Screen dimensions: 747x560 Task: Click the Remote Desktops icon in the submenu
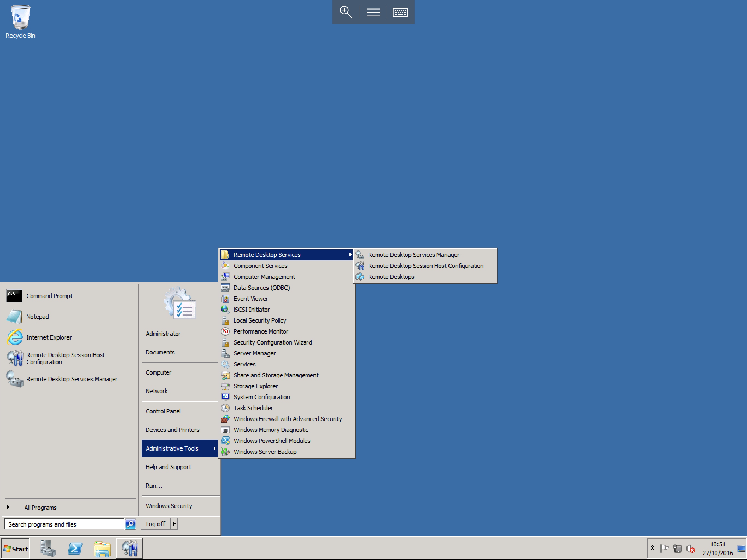360,277
